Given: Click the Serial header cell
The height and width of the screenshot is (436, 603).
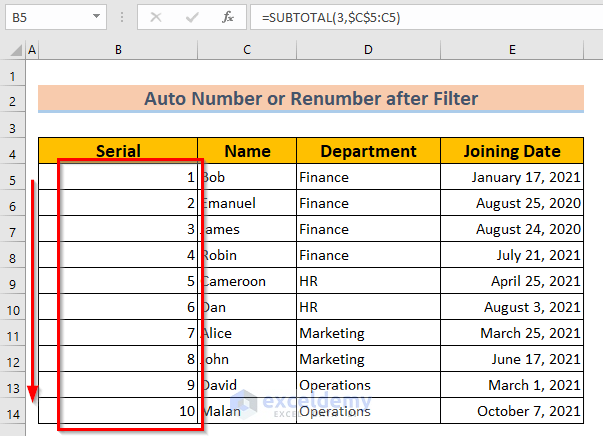Looking at the screenshot, I should [x=118, y=151].
